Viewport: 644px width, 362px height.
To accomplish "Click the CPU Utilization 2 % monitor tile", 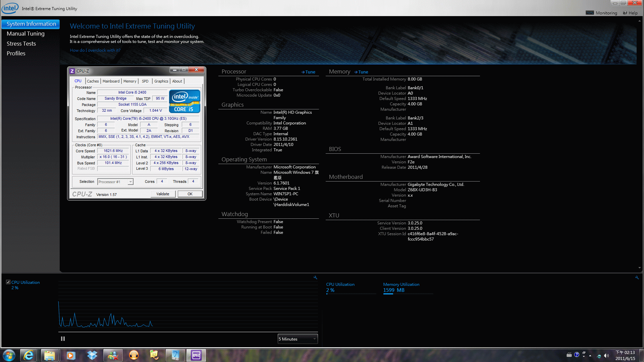I will pos(351,288).
